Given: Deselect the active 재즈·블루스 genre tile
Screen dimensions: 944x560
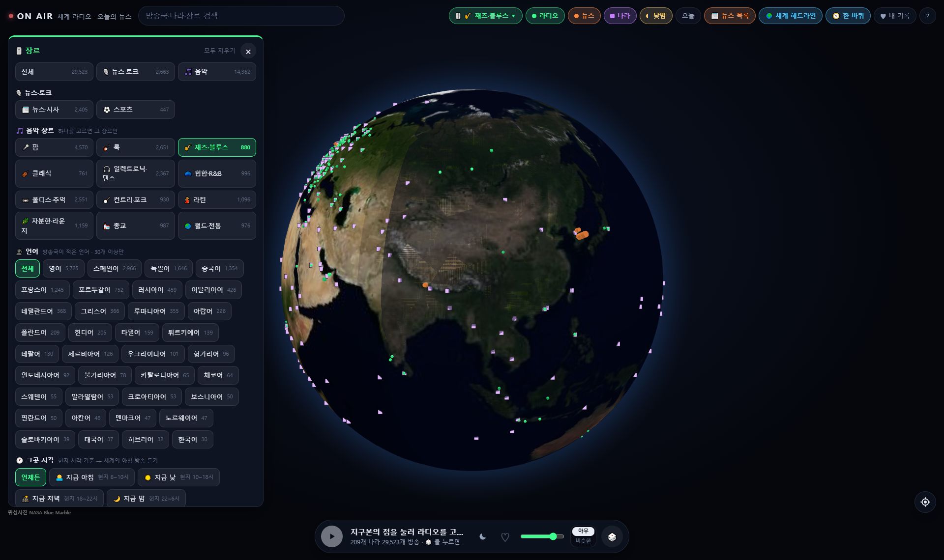Looking at the screenshot, I should (x=217, y=147).
